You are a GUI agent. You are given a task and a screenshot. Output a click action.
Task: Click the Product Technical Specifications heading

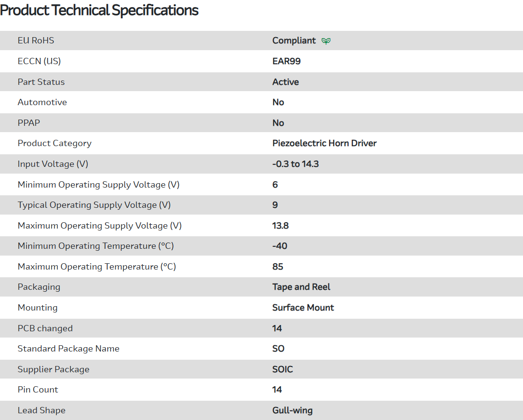pyautogui.click(x=99, y=10)
